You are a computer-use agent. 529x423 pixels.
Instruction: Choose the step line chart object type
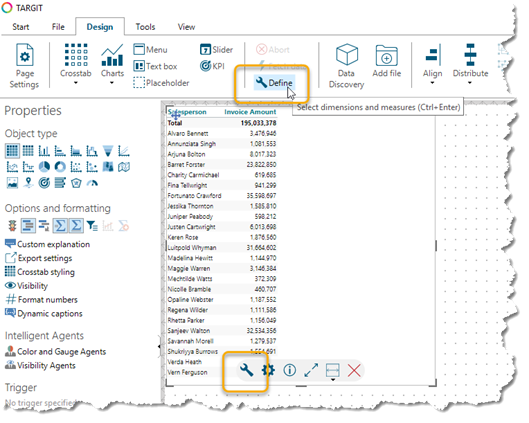(28, 167)
